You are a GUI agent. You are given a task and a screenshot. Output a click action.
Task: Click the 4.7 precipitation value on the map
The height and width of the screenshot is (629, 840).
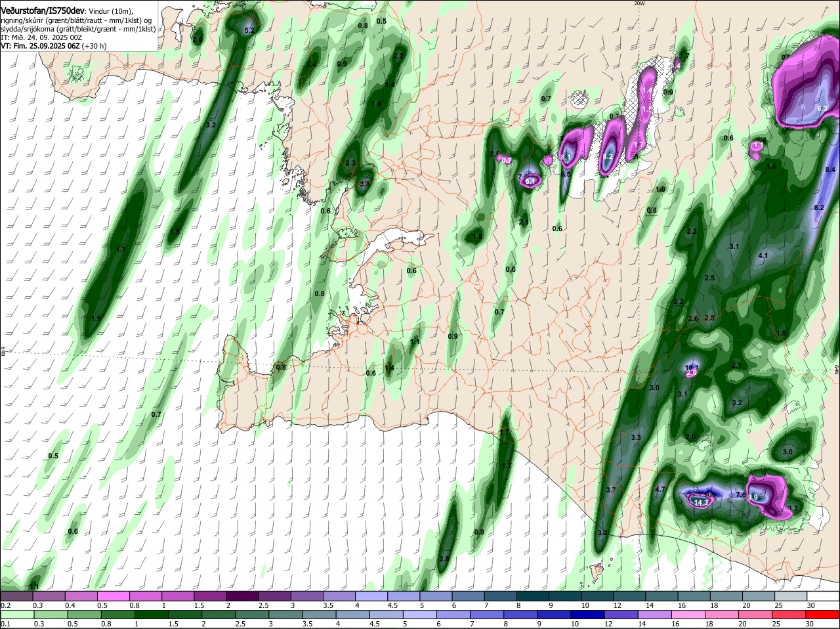tap(661, 489)
